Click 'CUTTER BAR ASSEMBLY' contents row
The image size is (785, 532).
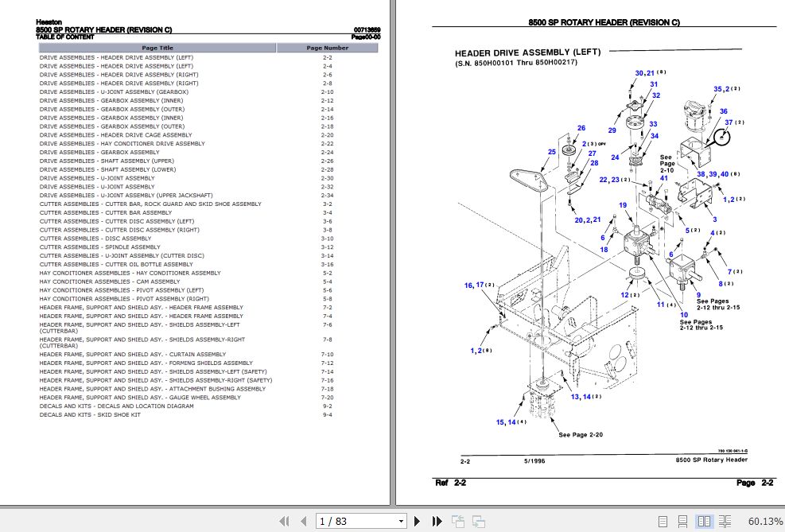click(x=208, y=212)
